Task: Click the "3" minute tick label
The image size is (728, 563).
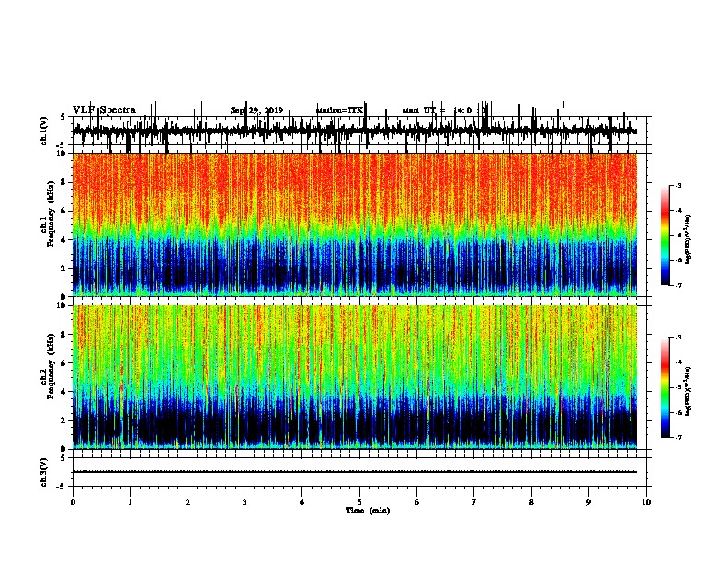Action: 245,502
